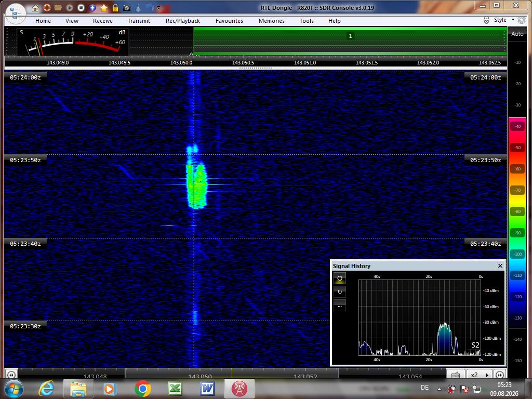Click the Auto level button

point(517,34)
